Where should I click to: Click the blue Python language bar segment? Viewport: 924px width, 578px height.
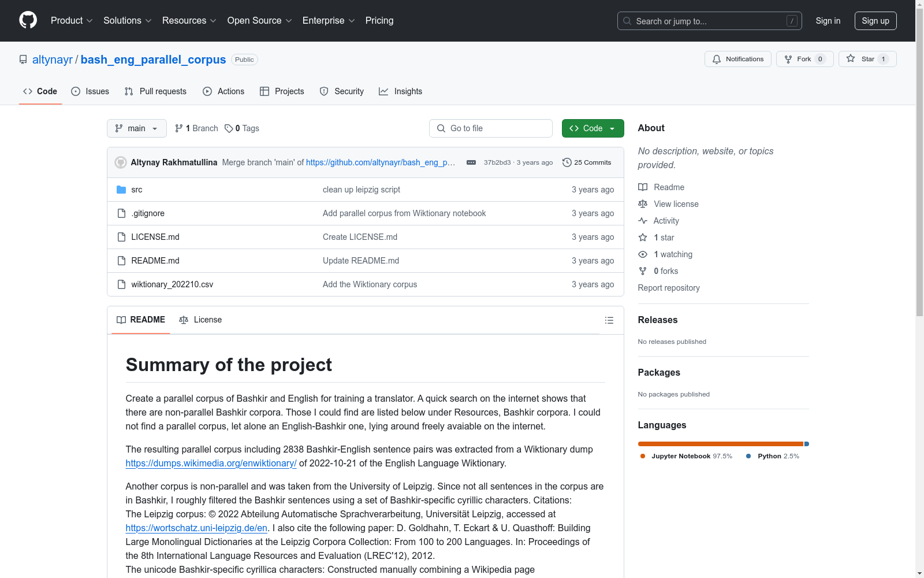(807, 444)
